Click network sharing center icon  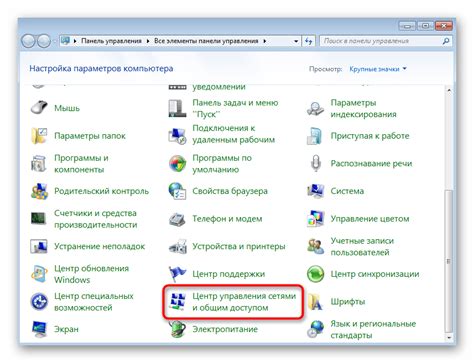[177, 302]
